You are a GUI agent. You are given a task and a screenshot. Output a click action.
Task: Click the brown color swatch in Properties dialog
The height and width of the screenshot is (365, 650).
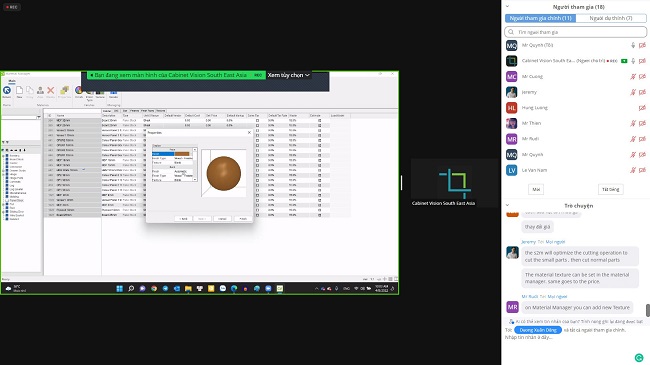click(182, 154)
